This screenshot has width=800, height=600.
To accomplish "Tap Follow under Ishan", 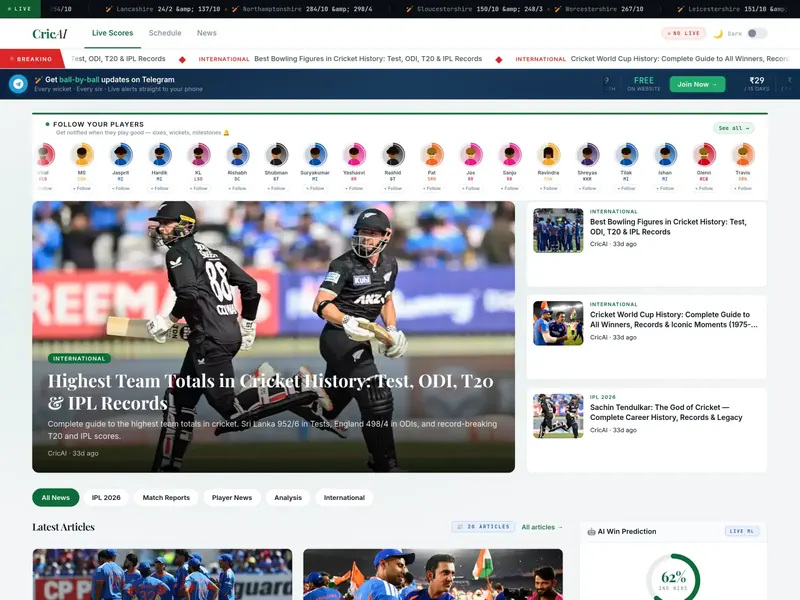I will point(665,188).
